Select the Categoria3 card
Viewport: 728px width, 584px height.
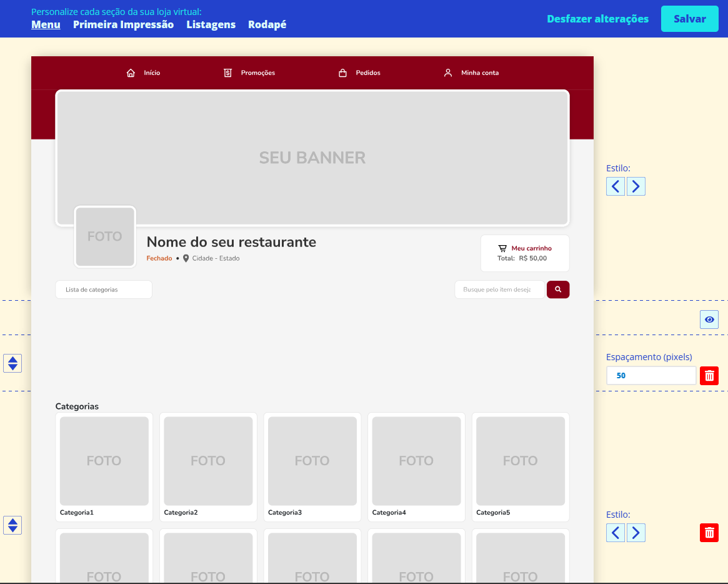(312, 467)
